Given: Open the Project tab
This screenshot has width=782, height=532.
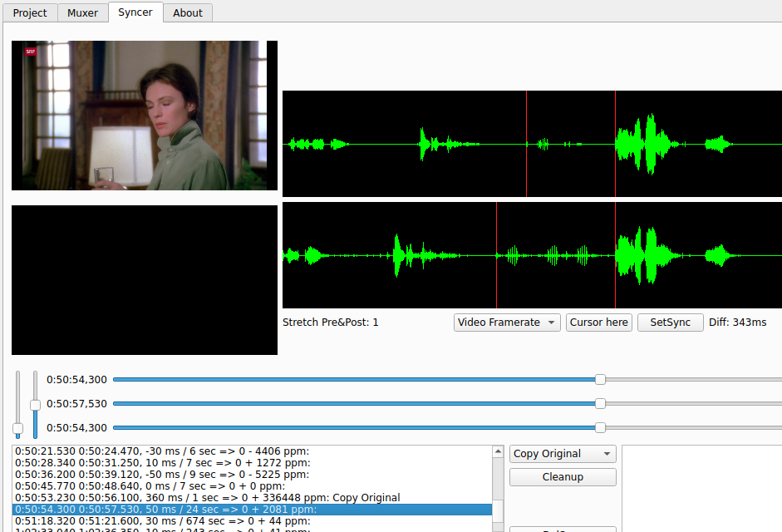Looking at the screenshot, I should (30, 13).
